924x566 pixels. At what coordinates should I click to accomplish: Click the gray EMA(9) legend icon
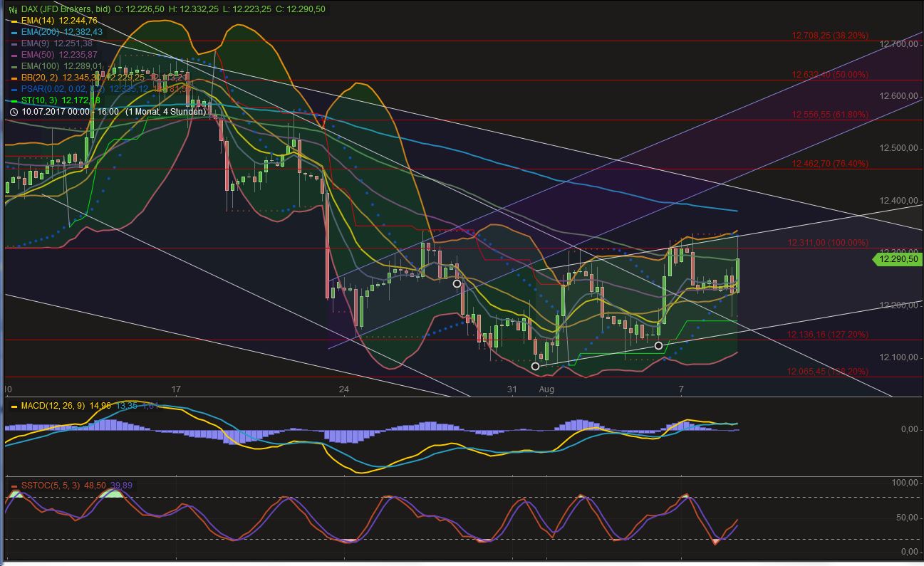pyautogui.click(x=15, y=43)
